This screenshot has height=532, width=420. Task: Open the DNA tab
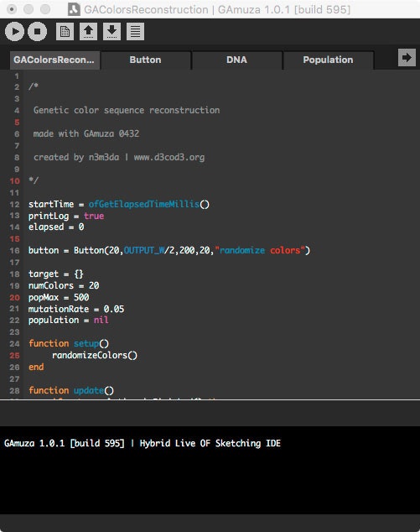(236, 60)
